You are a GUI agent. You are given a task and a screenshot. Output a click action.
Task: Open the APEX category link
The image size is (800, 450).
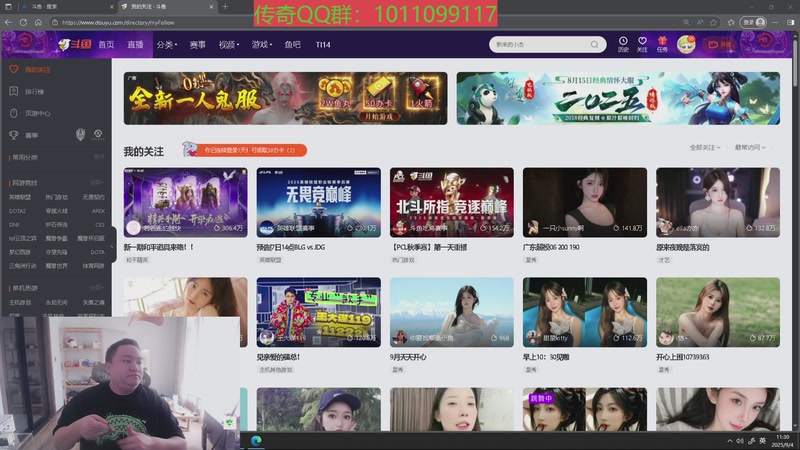click(x=98, y=211)
